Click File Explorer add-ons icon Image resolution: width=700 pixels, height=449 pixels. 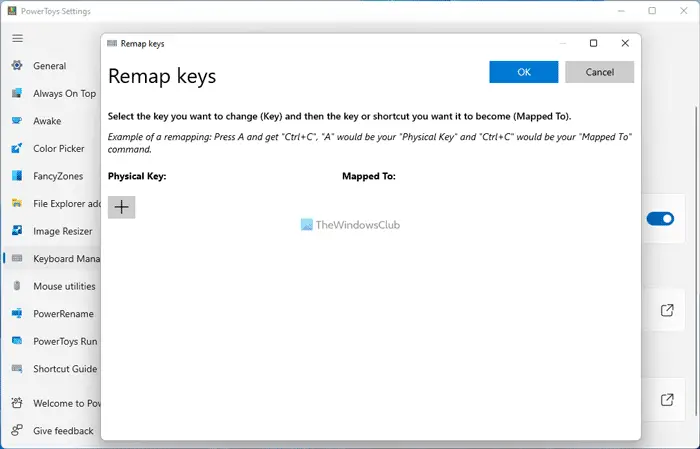pos(17,203)
